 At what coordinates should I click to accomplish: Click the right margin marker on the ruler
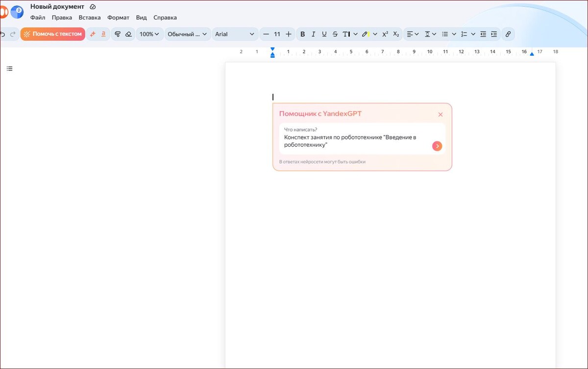[532, 53]
